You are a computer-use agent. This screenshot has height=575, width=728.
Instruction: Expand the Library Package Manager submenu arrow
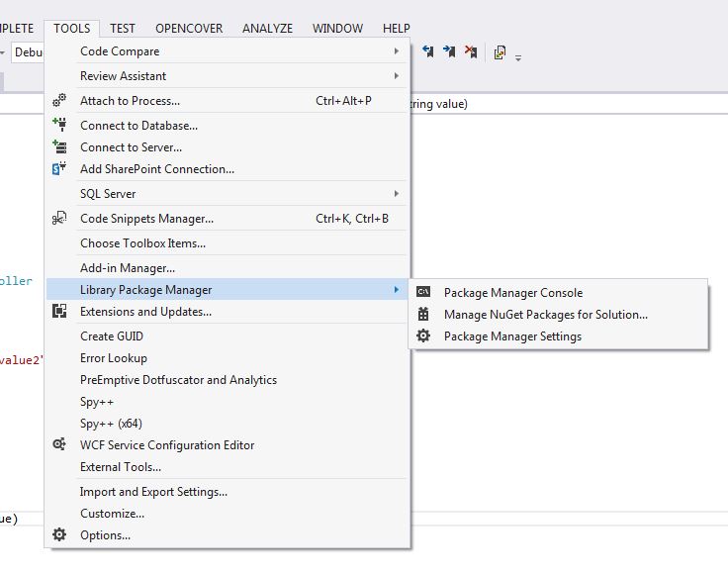pyautogui.click(x=396, y=290)
